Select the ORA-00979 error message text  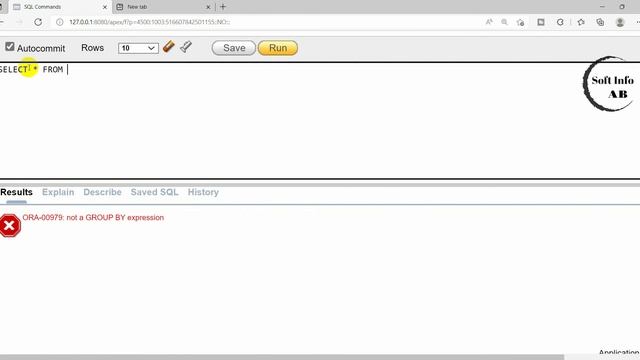[93, 218]
